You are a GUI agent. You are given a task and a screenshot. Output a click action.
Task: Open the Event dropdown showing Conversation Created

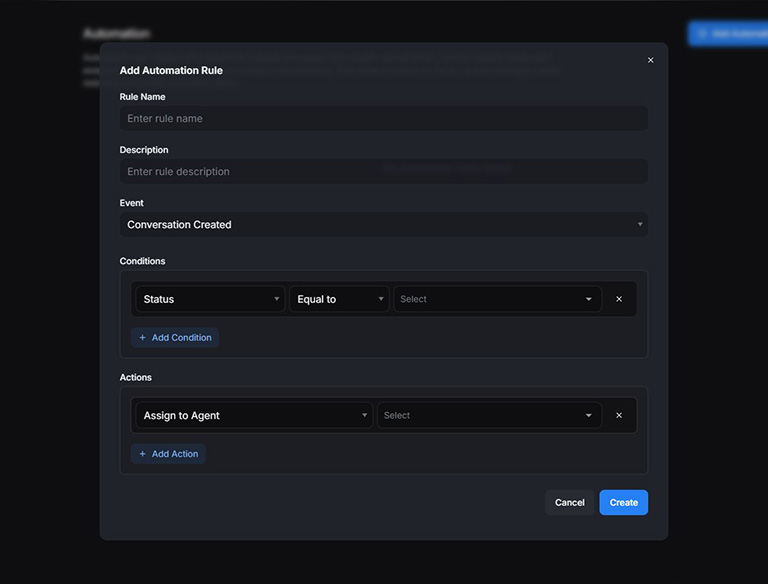click(x=383, y=225)
